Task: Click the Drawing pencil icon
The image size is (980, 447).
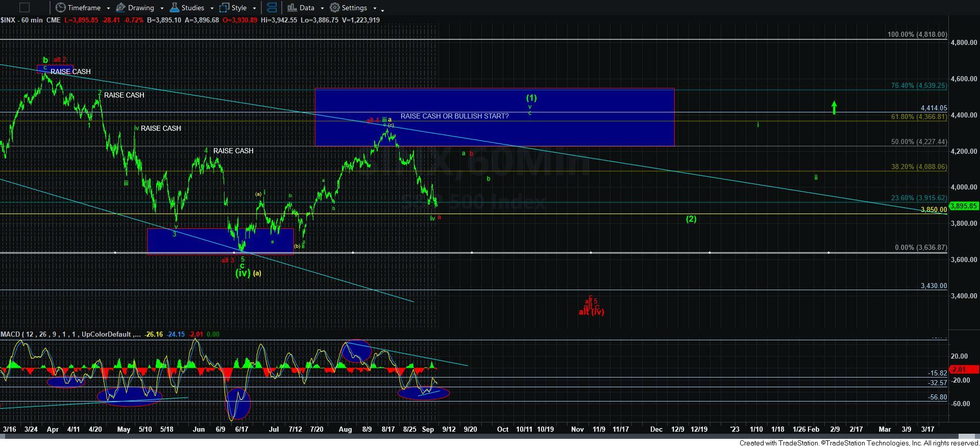Action: (120, 8)
